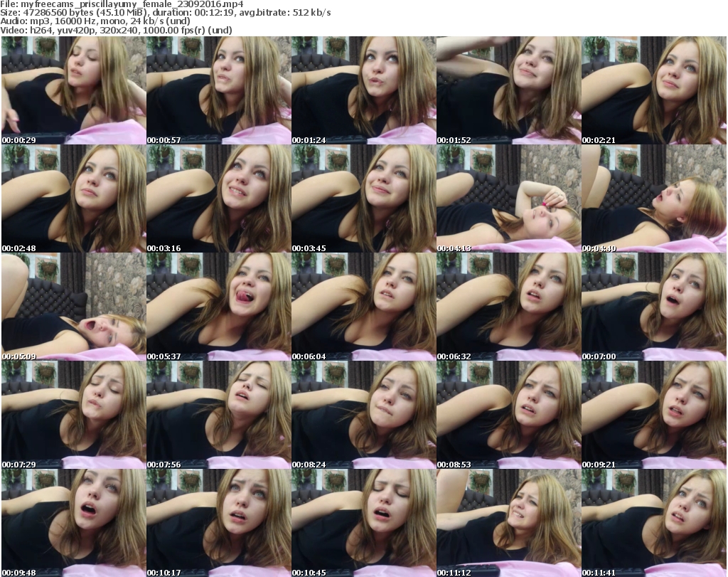Click the thumbnail stamped 00:01:24
Viewport: 728px width, 577px height.
point(363,90)
